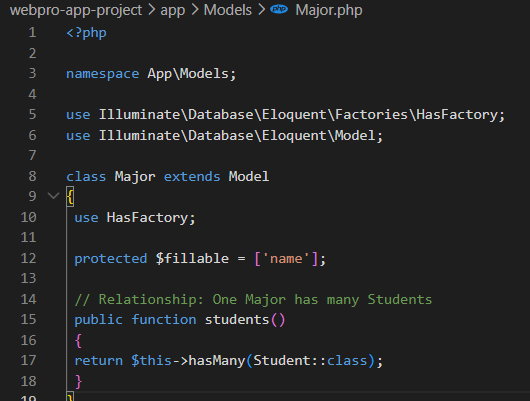530x401 pixels.
Task: Click line number 8 in the gutter
Action: (x=32, y=176)
